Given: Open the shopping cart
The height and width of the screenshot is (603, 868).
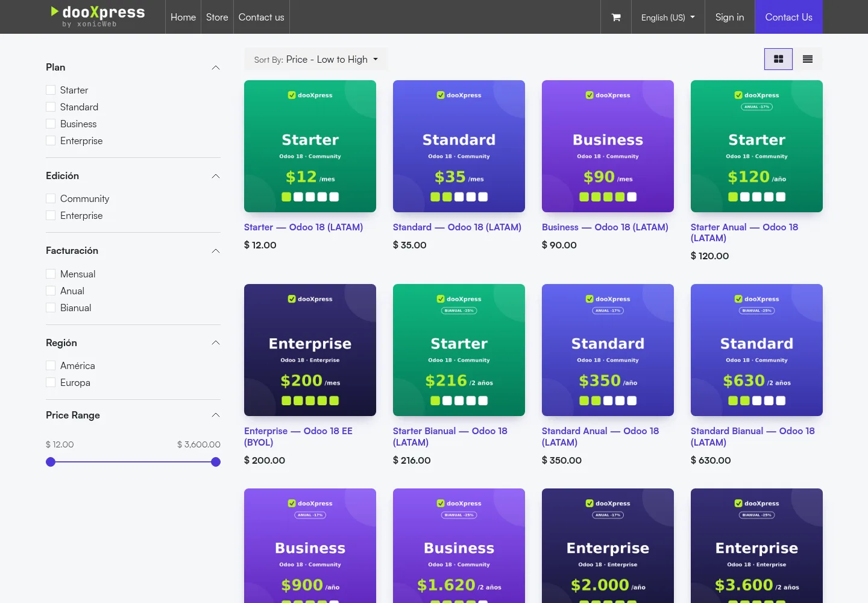Looking at the screenshot, I should 616,17.
